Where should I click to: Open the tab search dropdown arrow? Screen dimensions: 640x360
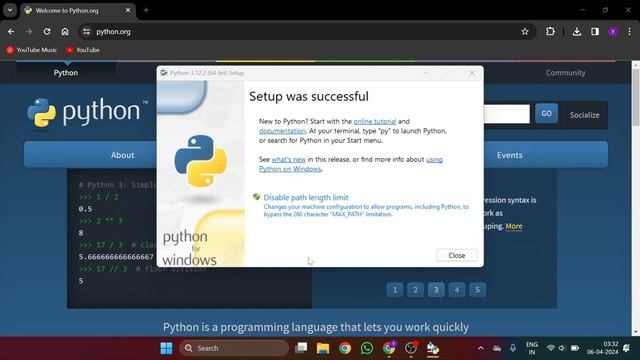click(10, 10)
